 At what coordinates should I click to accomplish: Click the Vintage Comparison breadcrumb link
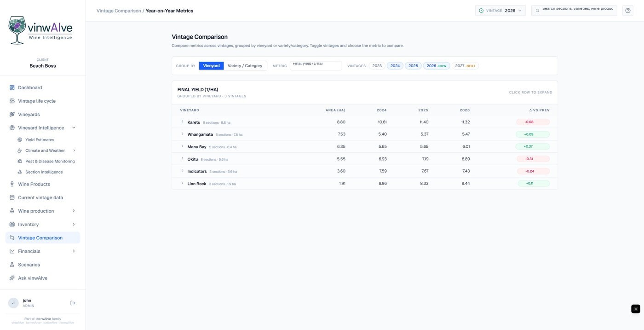point(119,11)
